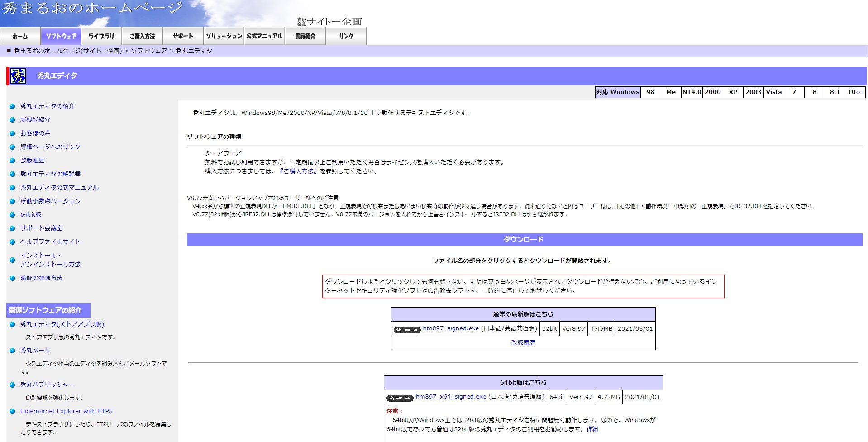
Task: Click the Vista cell in the Windows compatibility table
Action: [x=773, y=92]
